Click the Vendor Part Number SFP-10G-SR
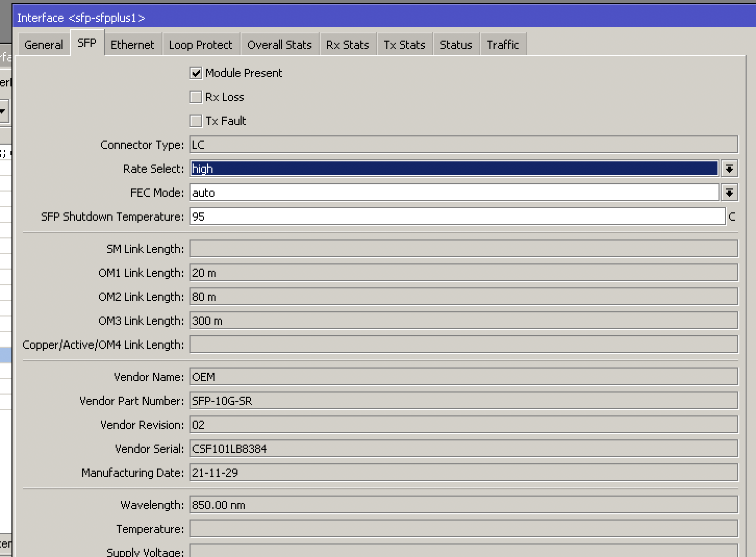756x557 pixels. tap(464, 401)
